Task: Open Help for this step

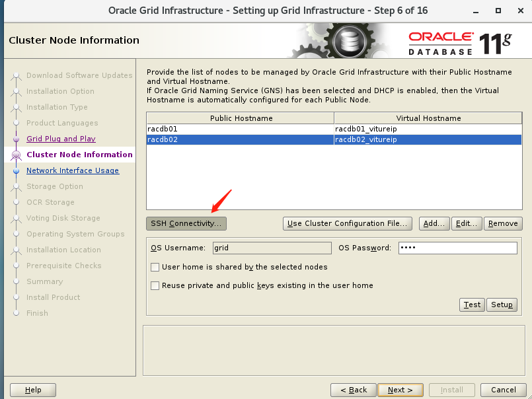Action: coord(33,390)
